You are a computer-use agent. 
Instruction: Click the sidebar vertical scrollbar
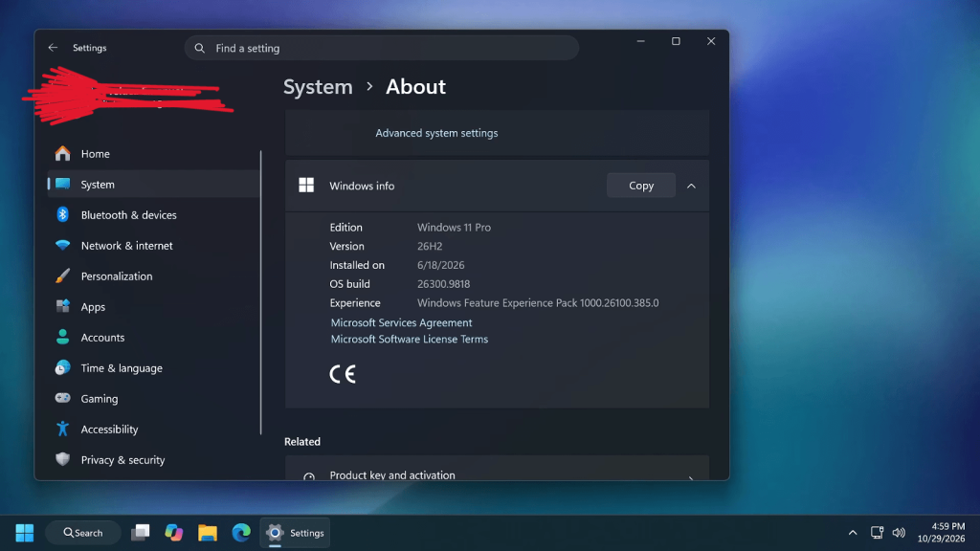point(260,293)
